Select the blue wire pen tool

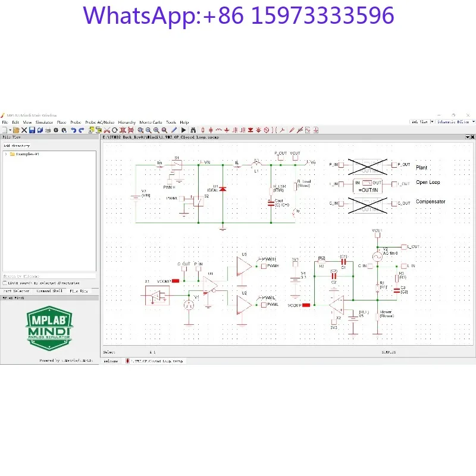coord(174,130)
